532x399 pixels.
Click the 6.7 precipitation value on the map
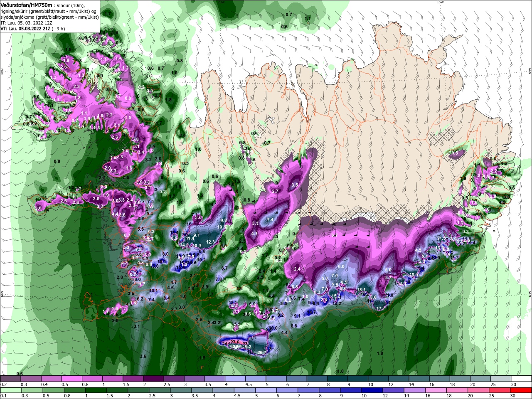pos(224,268)
